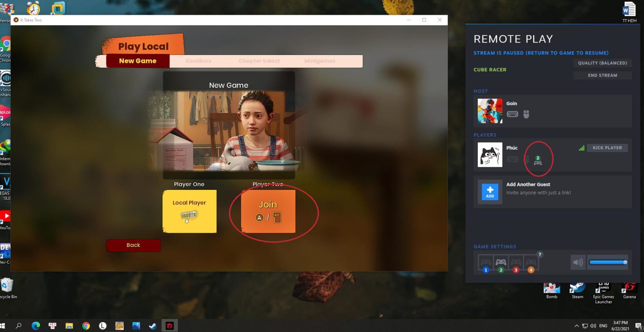Click the speaker volume icon

tap(578, 262)
